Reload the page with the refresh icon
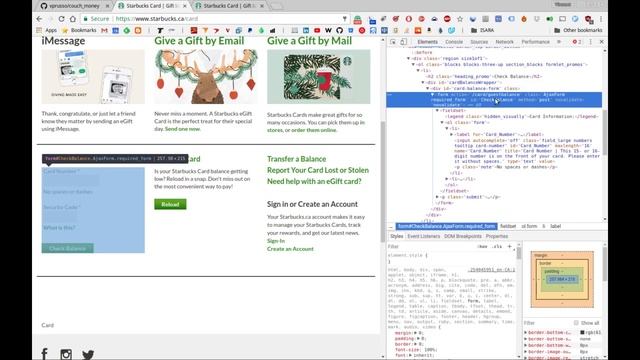Image resolution: width=640 pixels, height=360 pixels. tap(61, 19)
